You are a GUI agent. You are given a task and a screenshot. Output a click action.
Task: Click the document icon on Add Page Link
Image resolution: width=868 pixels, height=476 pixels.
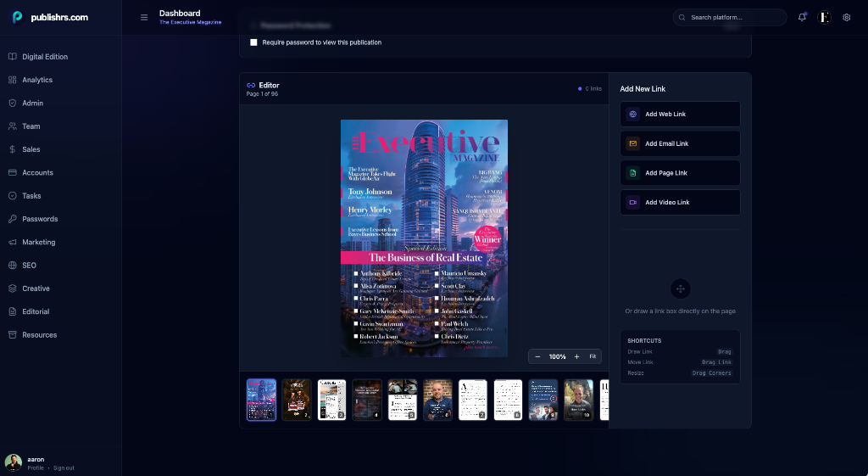(632, 173)
